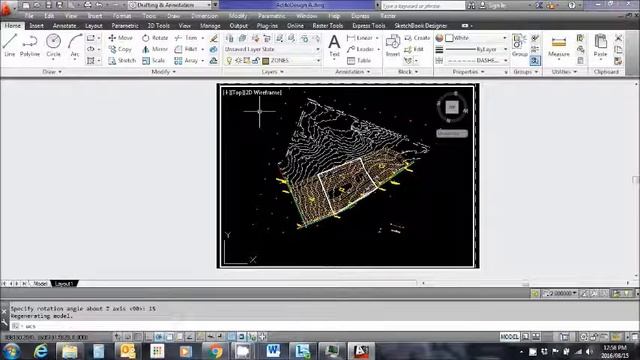Expand the Layers panel
The width and height of the screenshot is (640, 360).
click(273, 72)
